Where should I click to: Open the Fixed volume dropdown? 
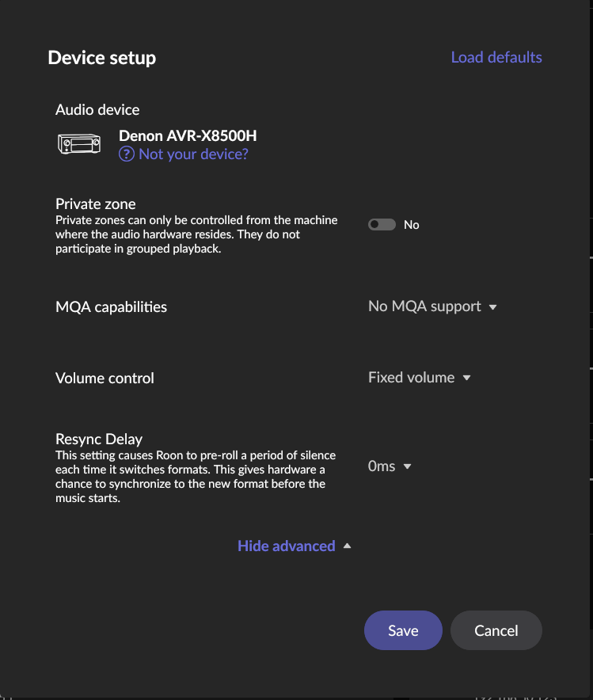coord(412,378)
